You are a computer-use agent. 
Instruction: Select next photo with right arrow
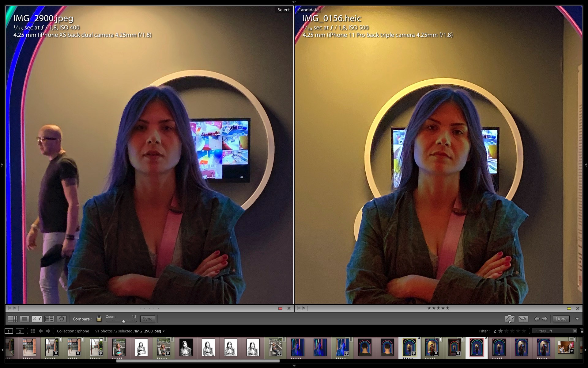pyautogui.click(x=545, y=319)
